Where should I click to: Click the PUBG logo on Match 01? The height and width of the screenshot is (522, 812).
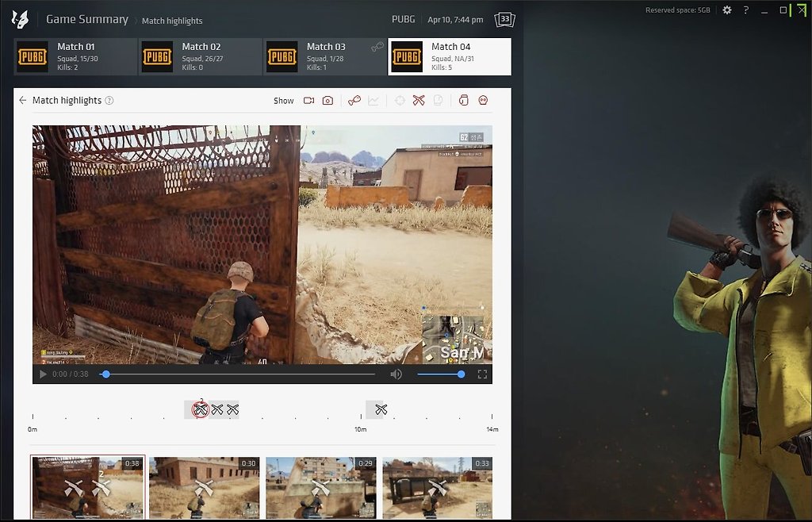[x=33, y=56]
